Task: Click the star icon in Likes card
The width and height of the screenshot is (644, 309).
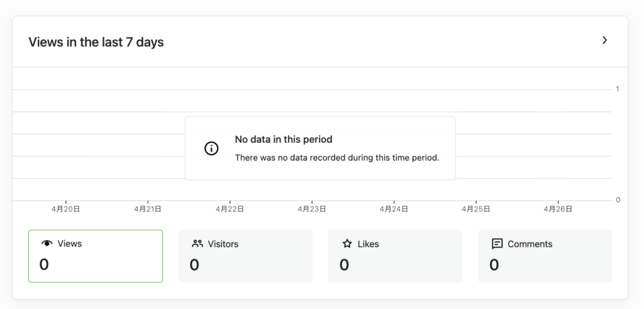Action: (347, 244)
